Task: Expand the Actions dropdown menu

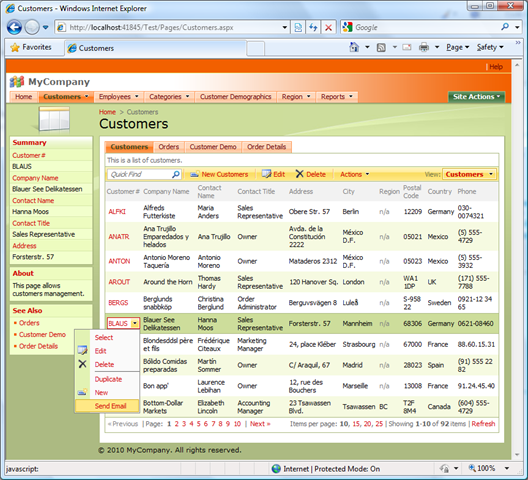Action: (x=355, y=174)
